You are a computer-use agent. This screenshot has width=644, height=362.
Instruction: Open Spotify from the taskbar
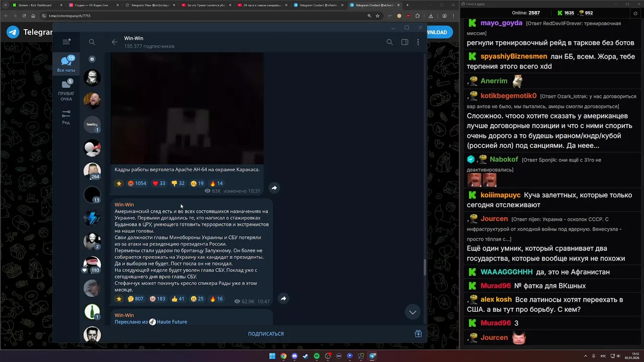click(316, 356)
